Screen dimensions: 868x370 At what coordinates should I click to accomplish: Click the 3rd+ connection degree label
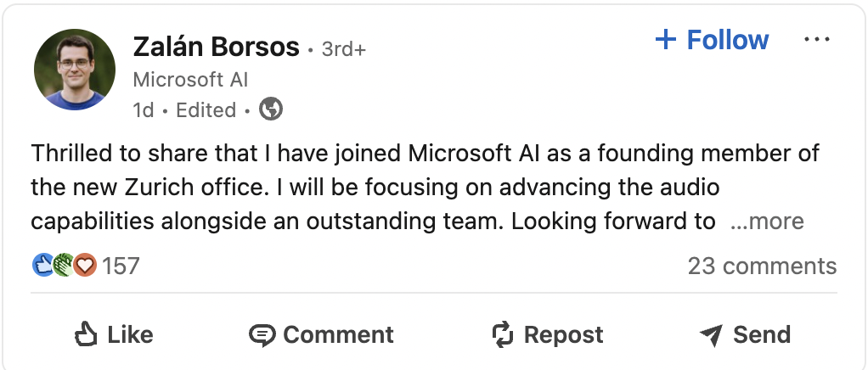point(343,49)
